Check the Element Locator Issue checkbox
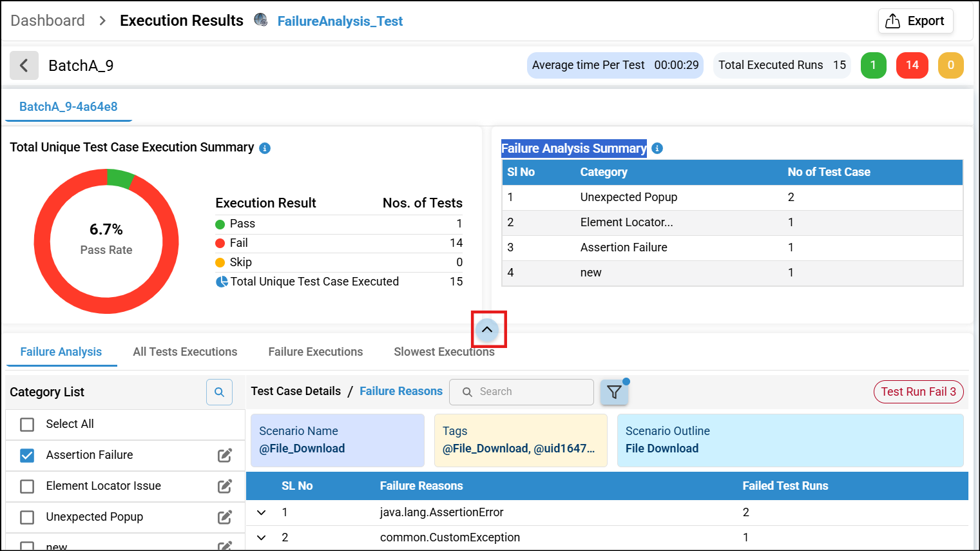The height and width of the screenshot is (551, 980). pyautogui.click(x=27, y=487)
